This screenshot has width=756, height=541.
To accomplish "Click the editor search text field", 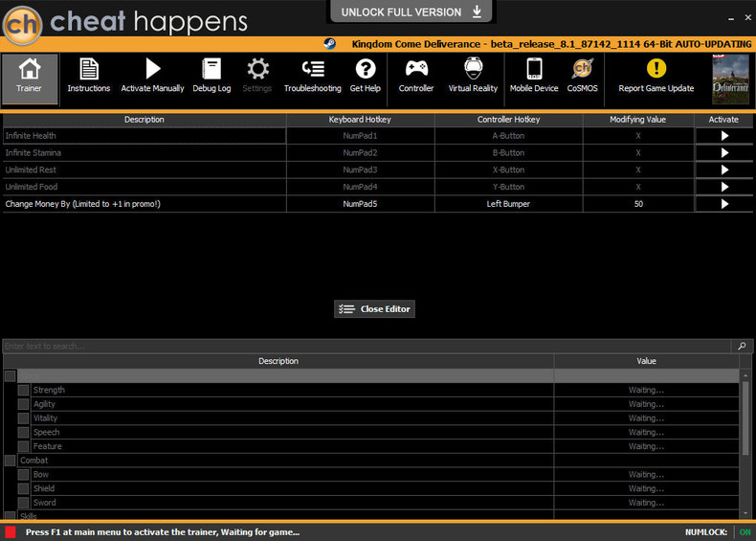I will coord(367,346).
